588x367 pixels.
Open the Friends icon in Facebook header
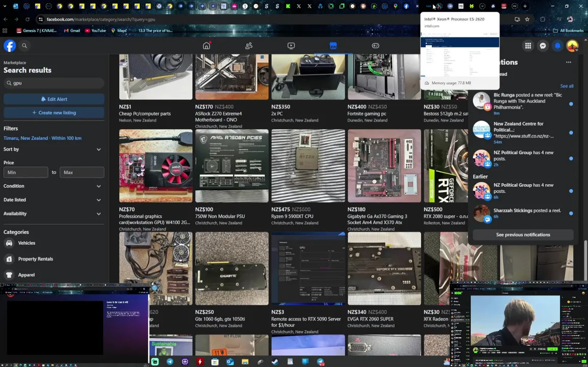(249, 46)
